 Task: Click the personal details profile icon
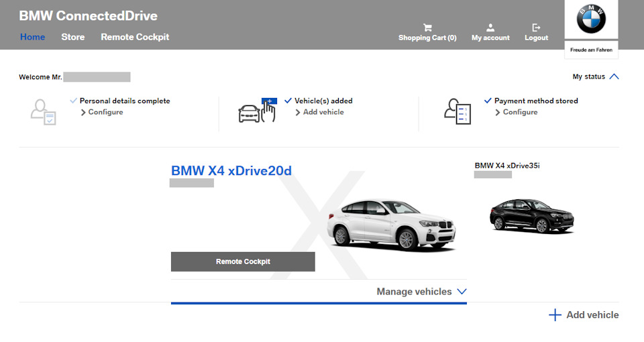pyautogui.click(x=43, y=112)
